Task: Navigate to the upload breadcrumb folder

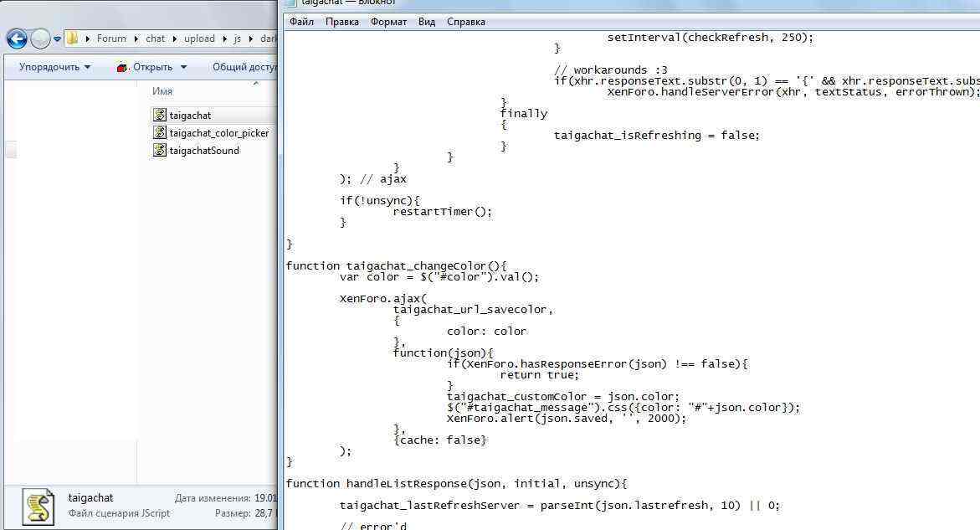Action: pyautogui.click(x=199, y=39)
